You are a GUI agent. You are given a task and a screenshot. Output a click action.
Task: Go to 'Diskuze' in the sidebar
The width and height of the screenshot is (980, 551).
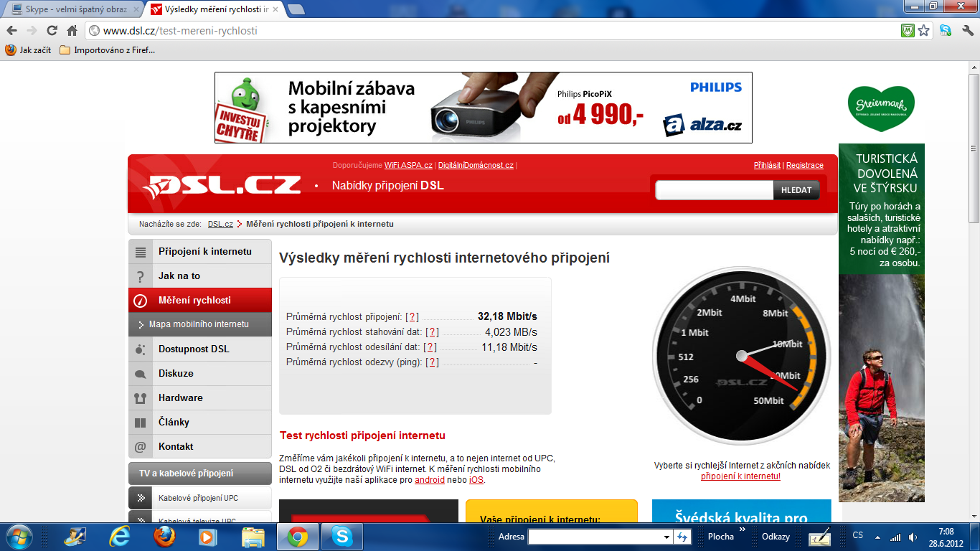coord(200,374)
